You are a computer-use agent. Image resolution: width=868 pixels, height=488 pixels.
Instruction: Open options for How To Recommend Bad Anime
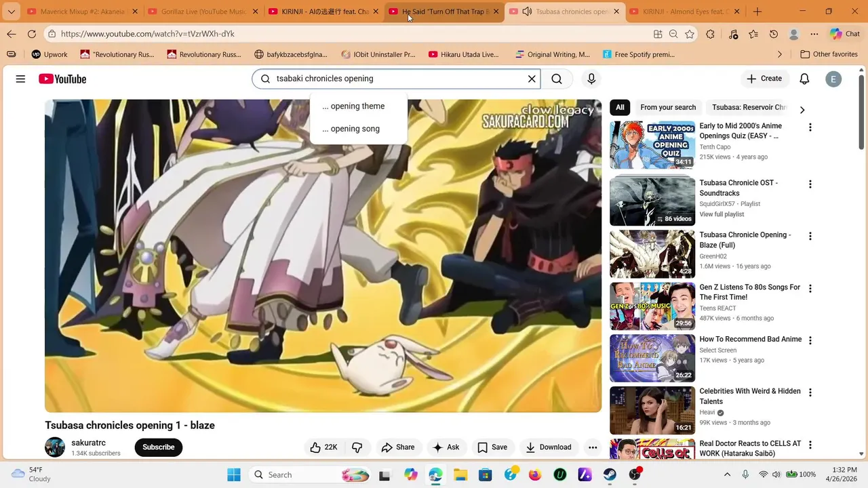pos(810,341)
